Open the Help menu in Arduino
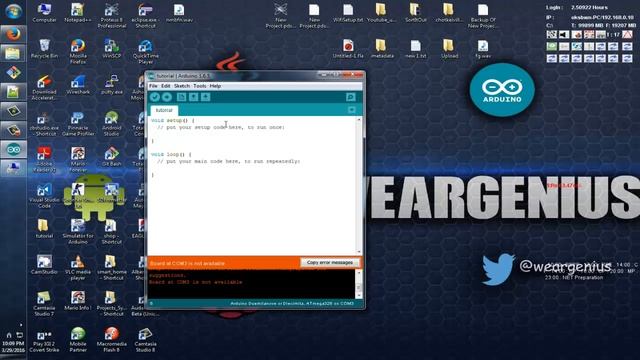The height and width of the screenshot is (360, 640). coord(215,86)
